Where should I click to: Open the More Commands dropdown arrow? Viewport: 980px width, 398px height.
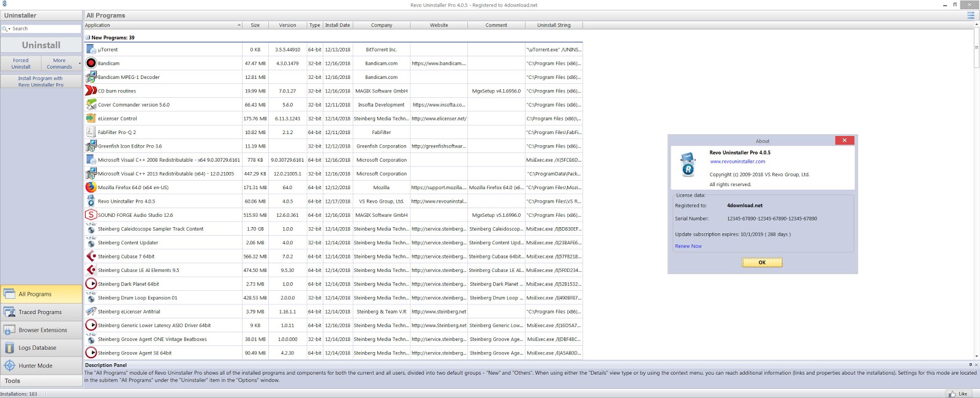click(x=80, y=63)
